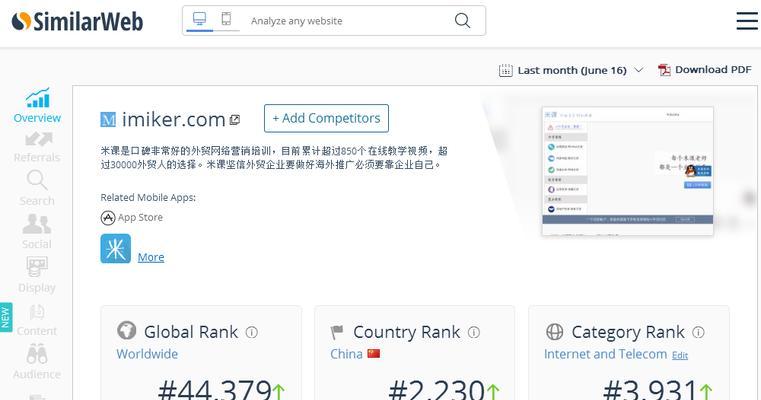Click the Related Mobile Apps label
The height and width of the screenshot is (400, 761).
(148, 197)
